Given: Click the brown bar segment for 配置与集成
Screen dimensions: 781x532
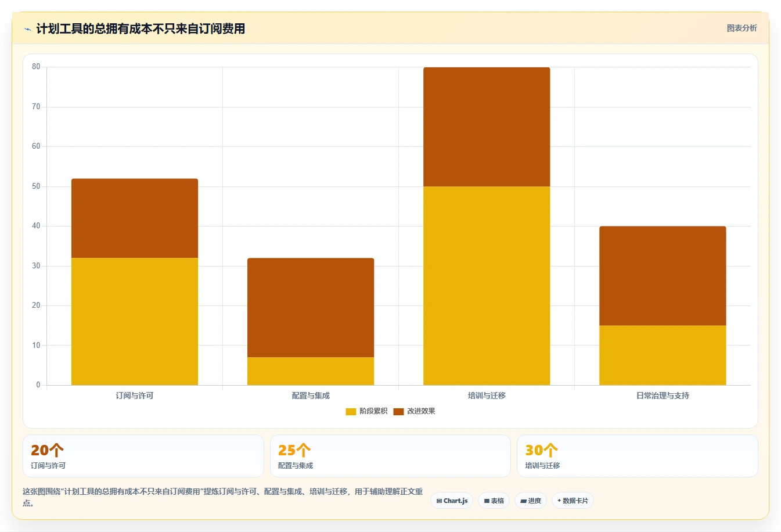Looking at the screenshot, I should 311,308.
